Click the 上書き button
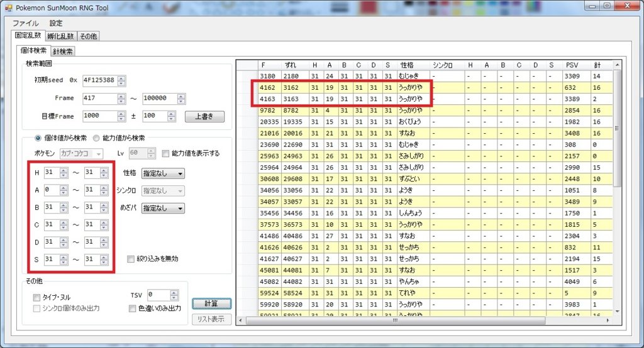 coord(204,116)
